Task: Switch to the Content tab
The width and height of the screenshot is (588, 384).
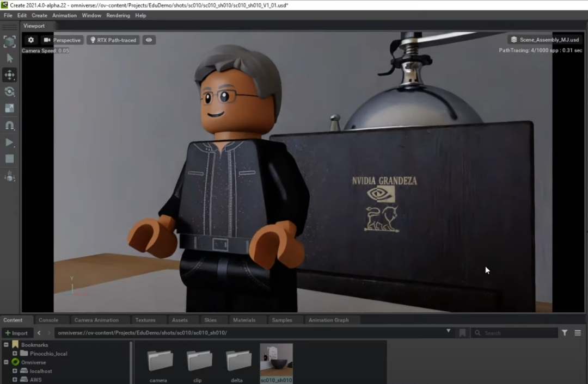Action: pos(13,320)
